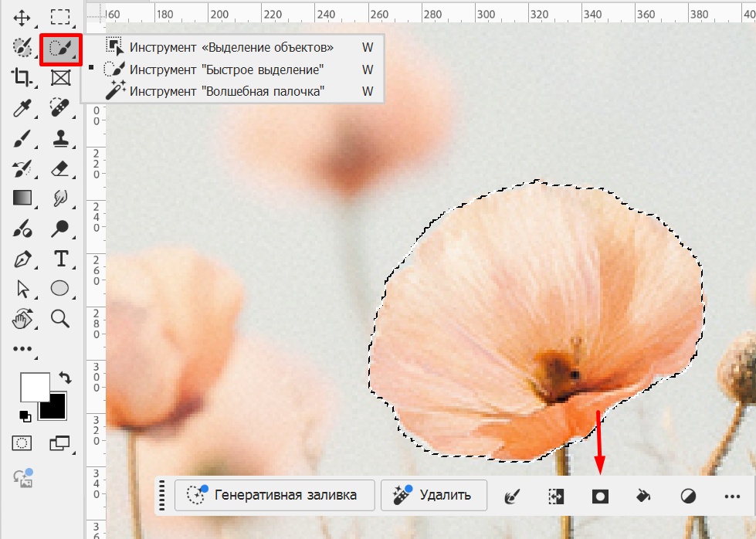
Task: Choose "Волшебная палочка" tool from flyout
Action: pyautogui.click(x=226, y=91)
